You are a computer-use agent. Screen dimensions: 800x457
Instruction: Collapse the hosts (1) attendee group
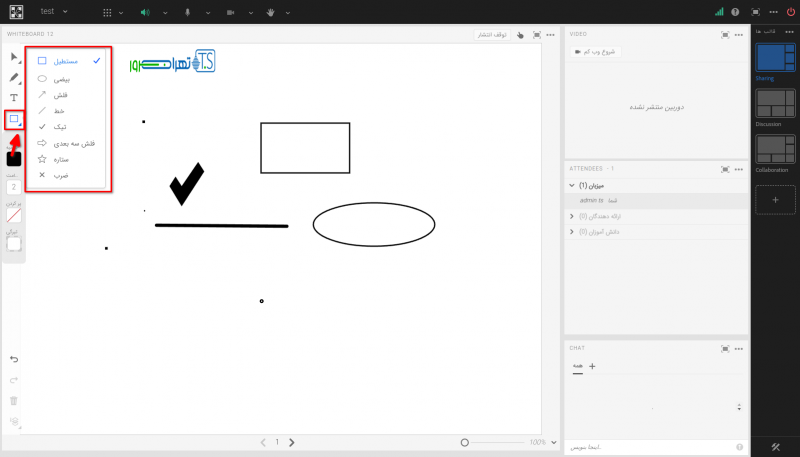click(572, 186)
